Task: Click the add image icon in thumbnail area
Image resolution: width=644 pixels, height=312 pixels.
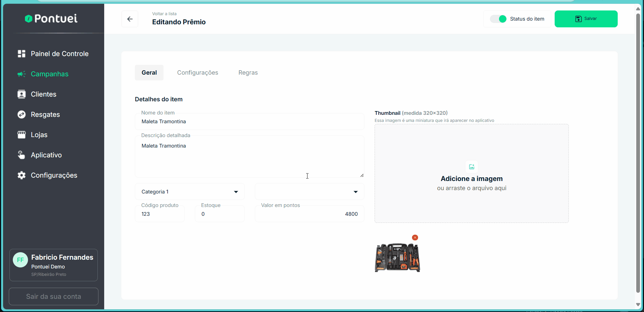Action: (471, 167)
